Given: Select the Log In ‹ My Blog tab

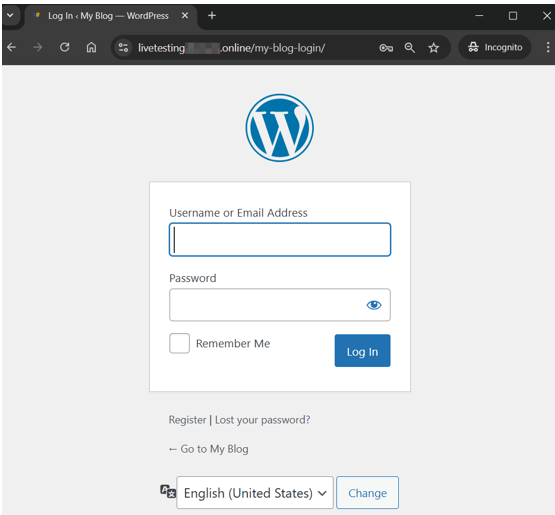Looking at the screenshot, I should pos(108,16).
